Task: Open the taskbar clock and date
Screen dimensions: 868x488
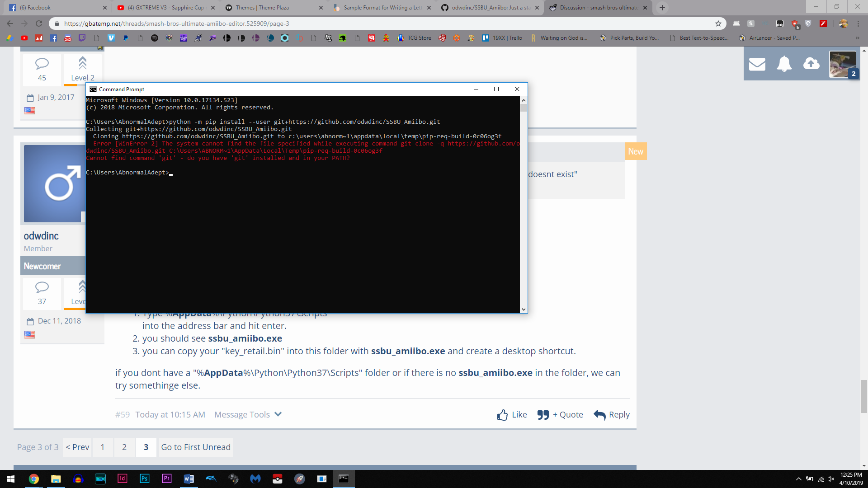Action: coord(851,479)
